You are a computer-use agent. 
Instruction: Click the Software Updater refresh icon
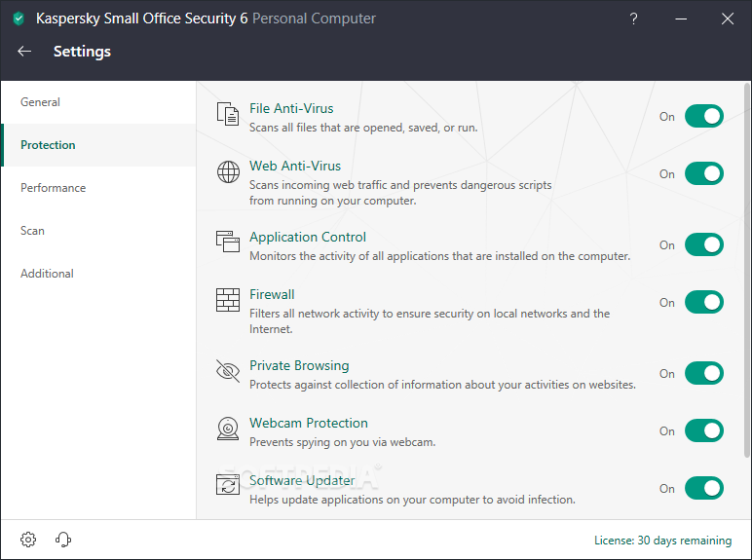click(228, 484)
